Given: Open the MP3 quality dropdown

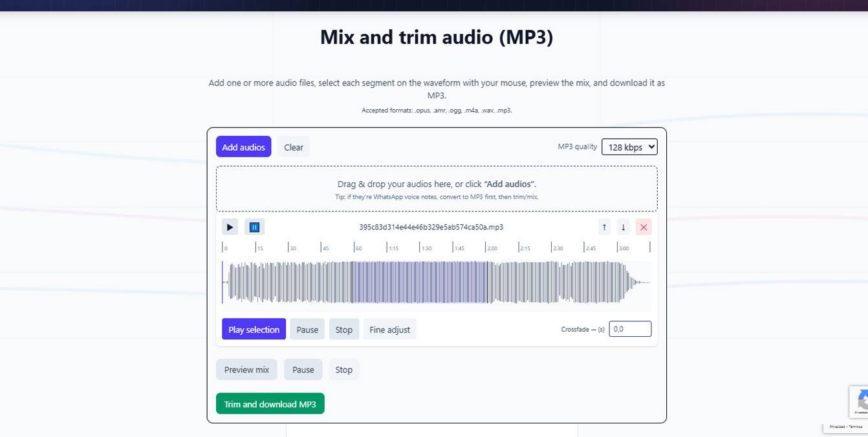Looking at the screenshot, I should point(629,147).
